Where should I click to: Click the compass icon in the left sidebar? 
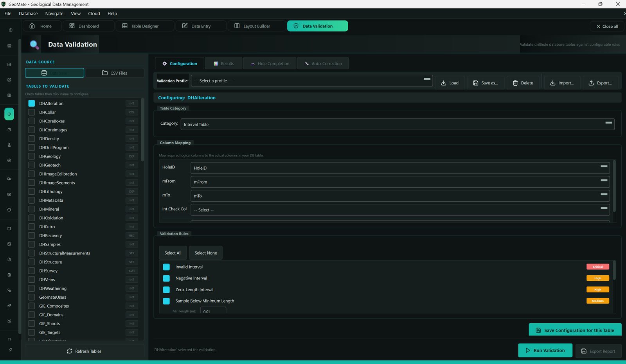coord(9,160)
